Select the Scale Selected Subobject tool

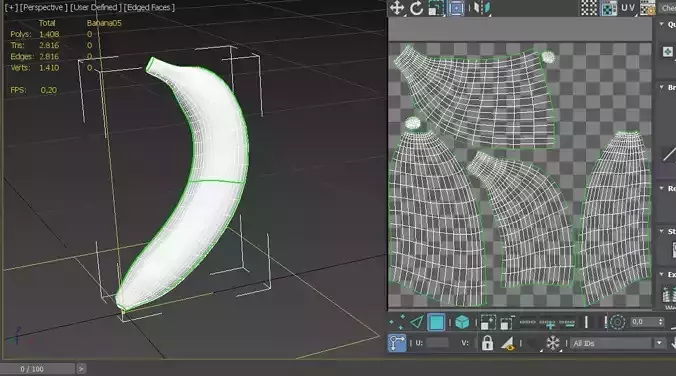[436, 8]
